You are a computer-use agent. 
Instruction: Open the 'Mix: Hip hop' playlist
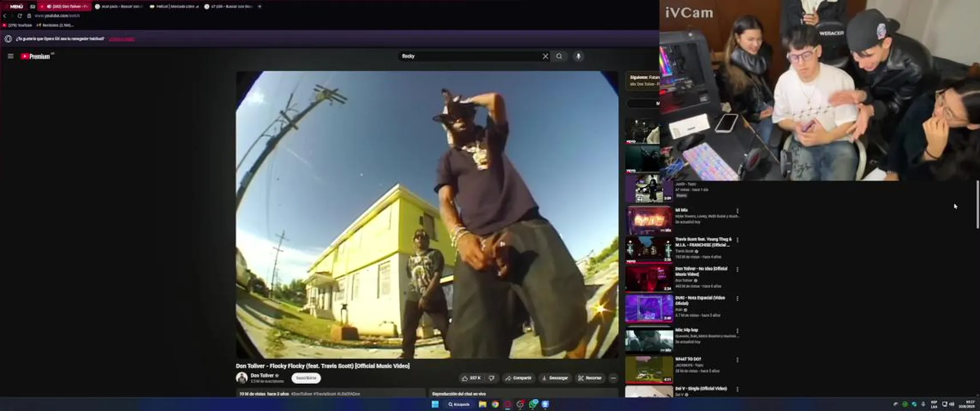tap(649, 340)
